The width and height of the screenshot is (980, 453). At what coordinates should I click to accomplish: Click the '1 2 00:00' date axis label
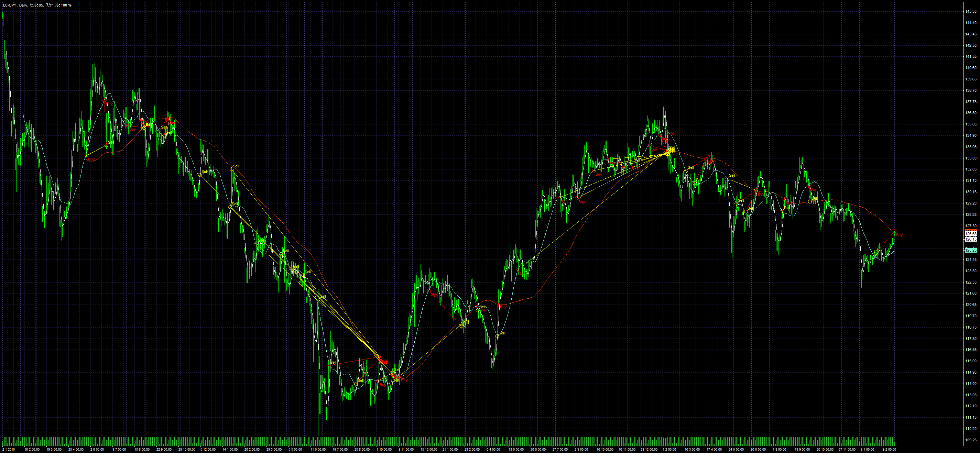coord(670,449)
